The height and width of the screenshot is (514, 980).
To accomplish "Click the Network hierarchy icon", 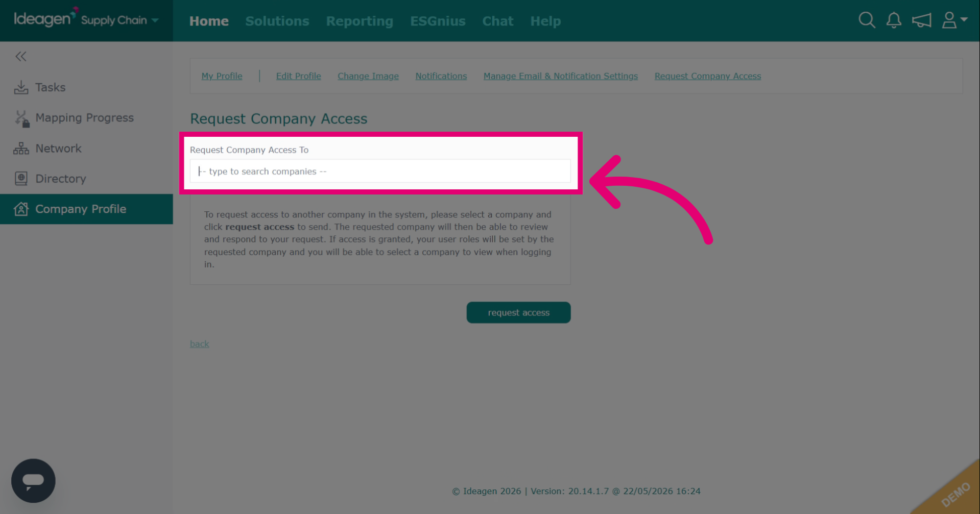I will [21, 149].
